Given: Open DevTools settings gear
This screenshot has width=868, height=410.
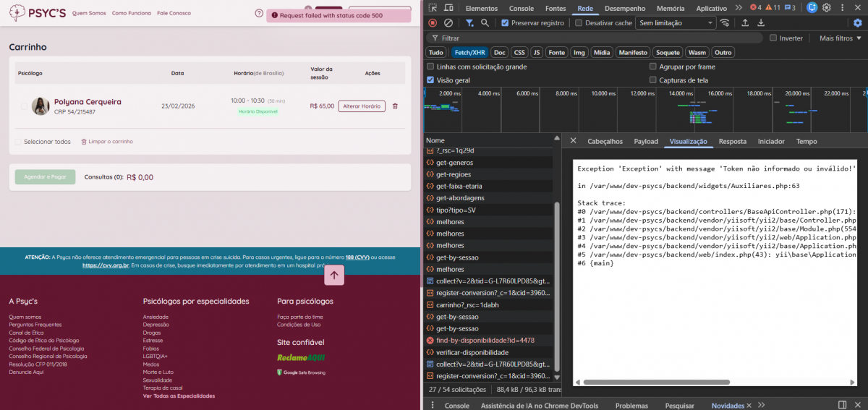Looking at the screenshot, I should (827, 8).
